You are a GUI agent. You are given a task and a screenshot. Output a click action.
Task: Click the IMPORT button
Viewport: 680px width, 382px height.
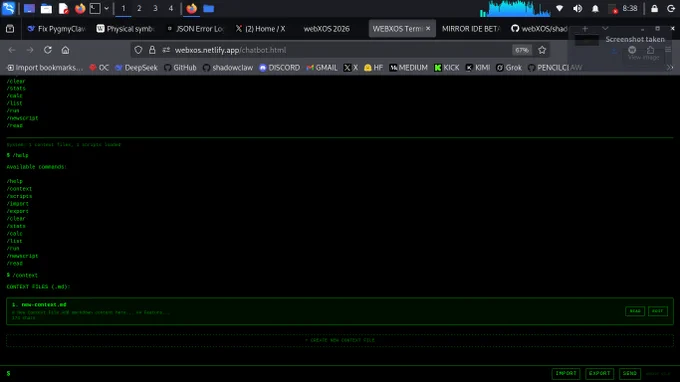point(566,373)
